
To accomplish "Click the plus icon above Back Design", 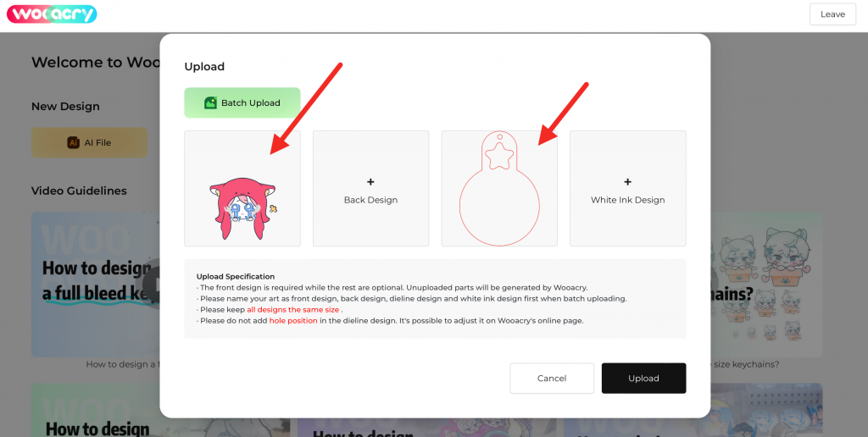I will click(x=370, y=182).
